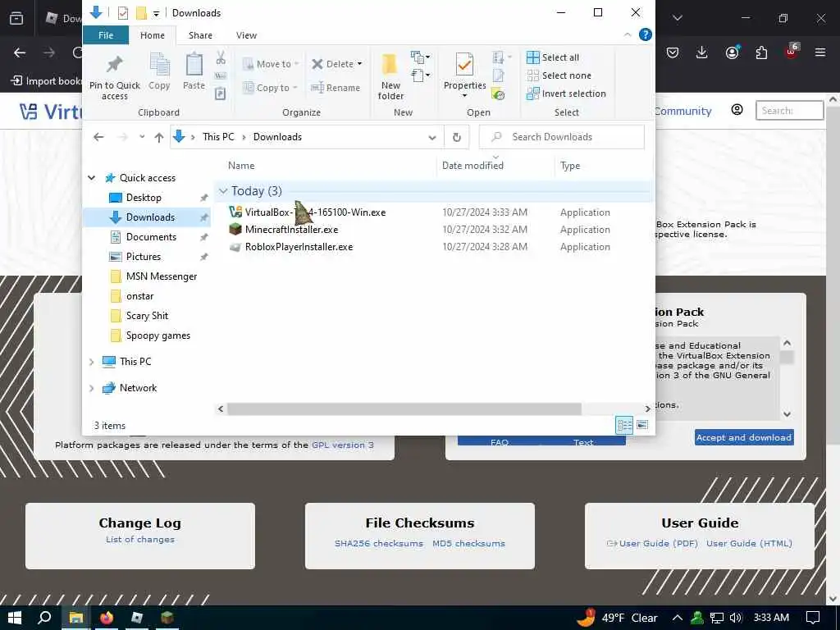Open Desktop in navigation pane

pyautogui.click(x=144, y=198)
